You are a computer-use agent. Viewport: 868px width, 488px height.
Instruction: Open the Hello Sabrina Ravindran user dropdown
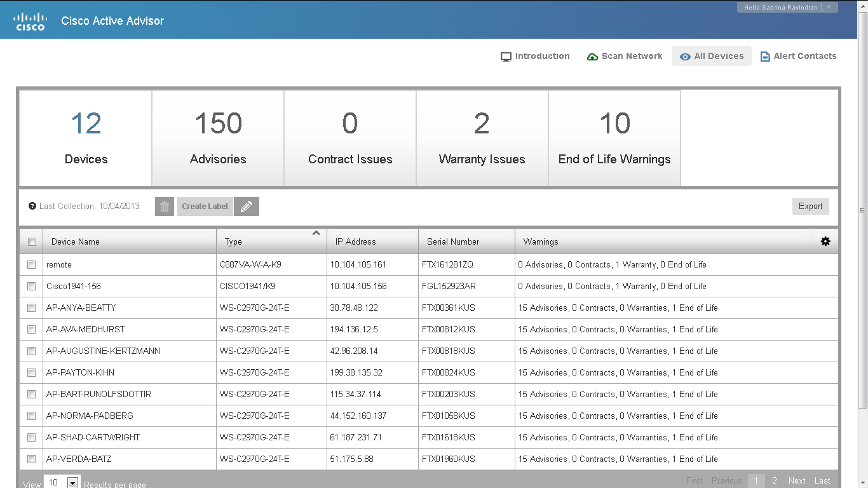tap(829, 8)
